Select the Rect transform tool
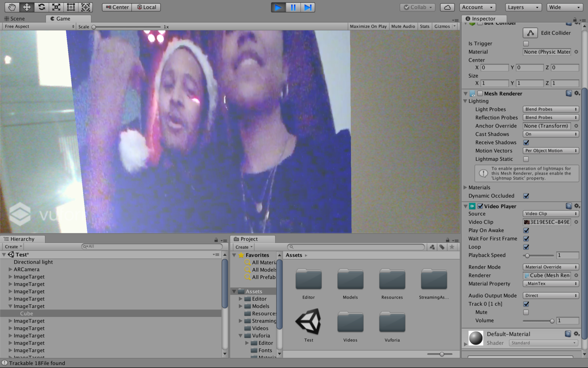Viewport: 588px width, 368px height. [71, 7]
